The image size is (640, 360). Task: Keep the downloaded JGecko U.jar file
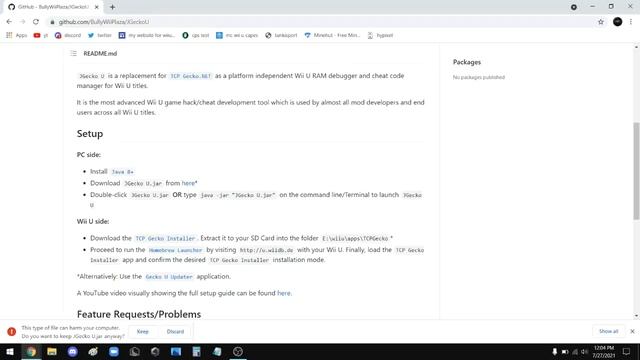point(142,331)
